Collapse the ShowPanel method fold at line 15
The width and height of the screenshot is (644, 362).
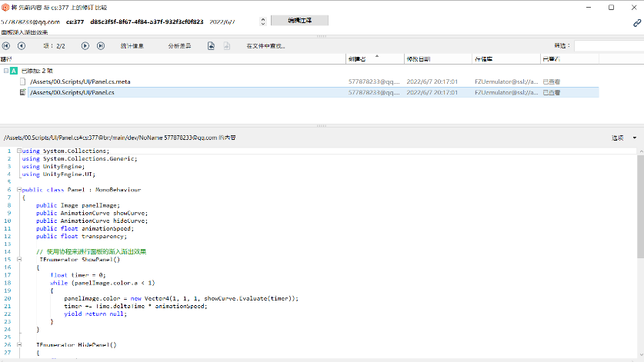click(19, 259)
